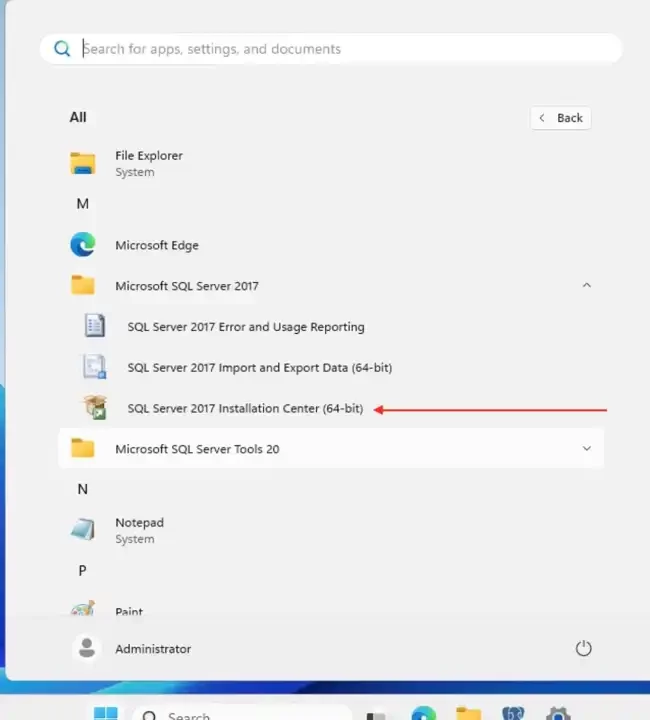Open the letter P section index
The image size is (650, 720).
(83, 570)
